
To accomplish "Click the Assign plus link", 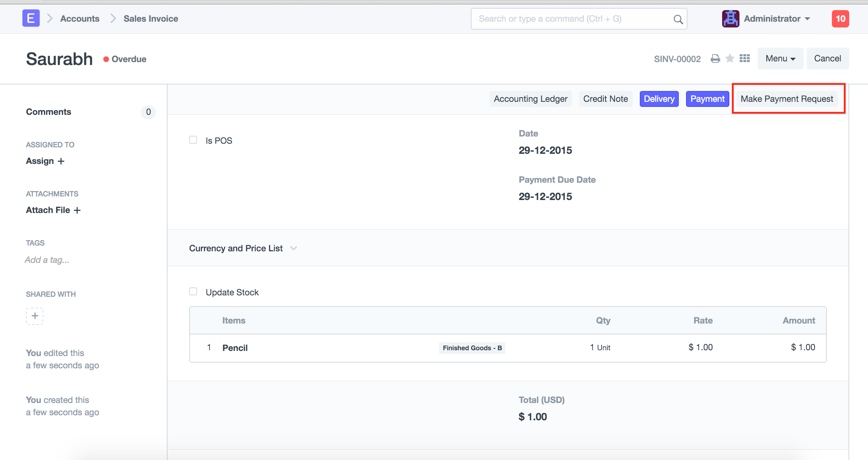I will click(45, 161).
